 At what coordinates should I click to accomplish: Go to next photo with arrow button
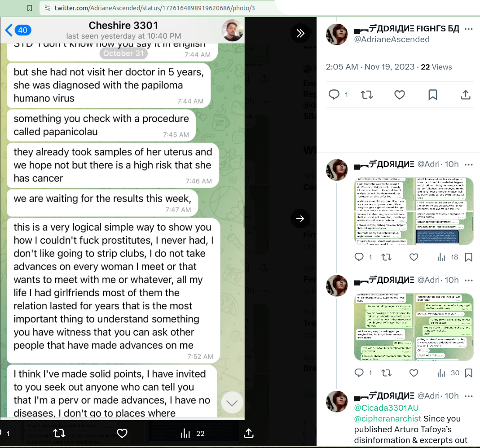tap(300, 219)
